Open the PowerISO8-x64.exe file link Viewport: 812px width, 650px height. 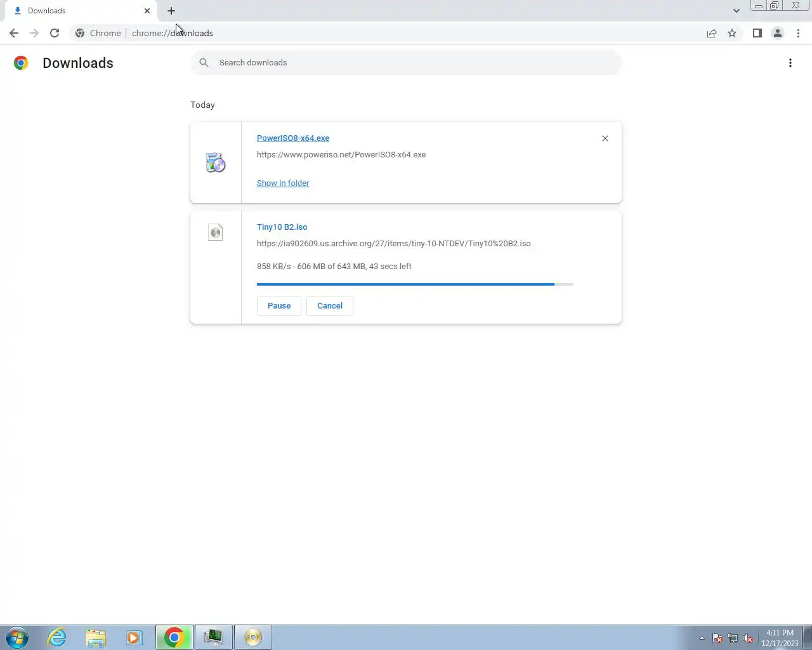[x=293, y=138]
